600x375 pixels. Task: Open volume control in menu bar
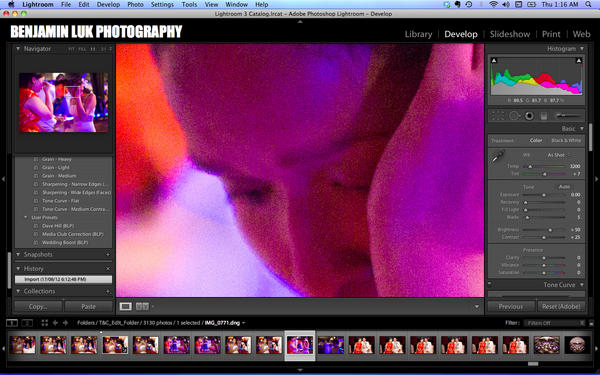[x=506, y=5]
